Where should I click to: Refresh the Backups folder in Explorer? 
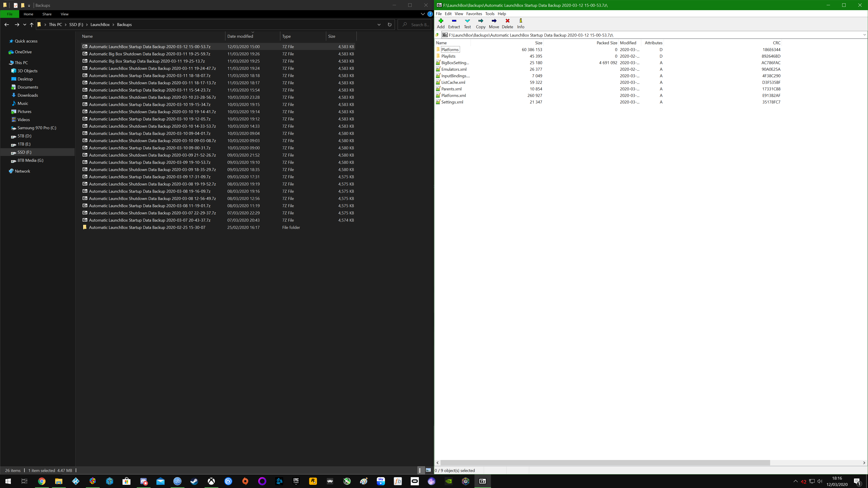389,25
